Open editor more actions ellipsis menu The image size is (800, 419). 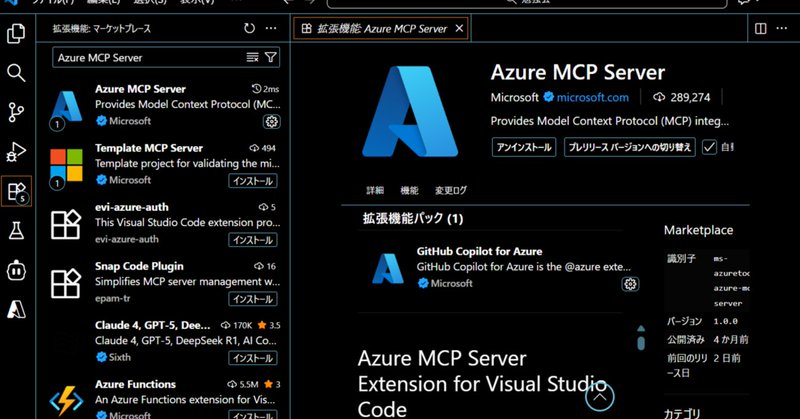[x=782, y=29]
